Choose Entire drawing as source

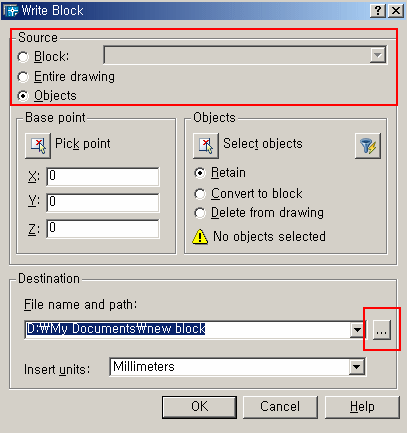23,77
